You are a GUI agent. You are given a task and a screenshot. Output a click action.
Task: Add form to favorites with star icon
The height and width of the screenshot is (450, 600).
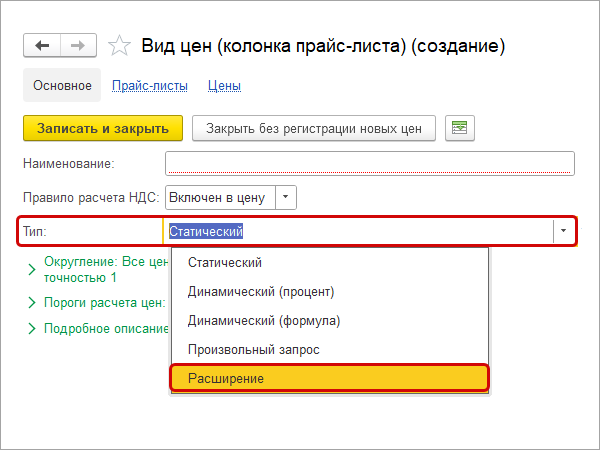tap(119, 46)
